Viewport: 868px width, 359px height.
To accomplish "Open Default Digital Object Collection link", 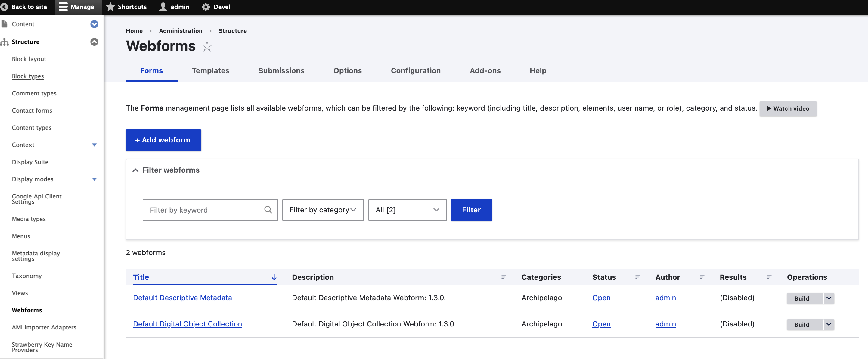I will point(187,324).
